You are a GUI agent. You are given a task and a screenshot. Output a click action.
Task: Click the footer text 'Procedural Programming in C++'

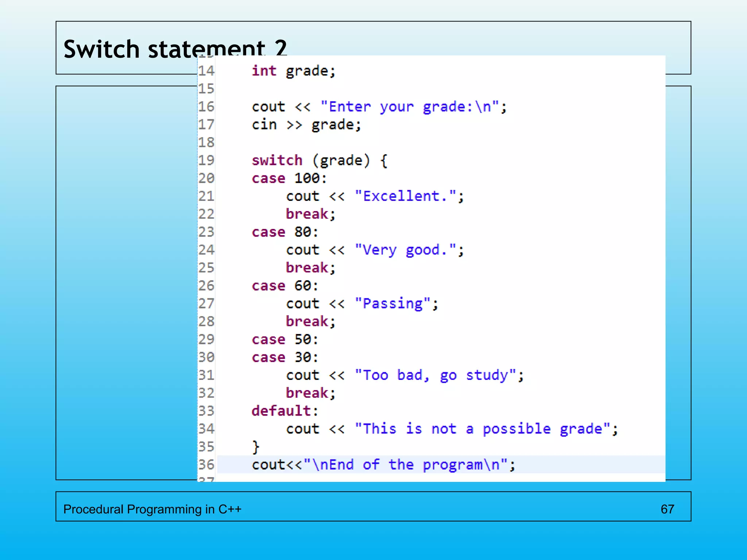(x=152, y=509)
